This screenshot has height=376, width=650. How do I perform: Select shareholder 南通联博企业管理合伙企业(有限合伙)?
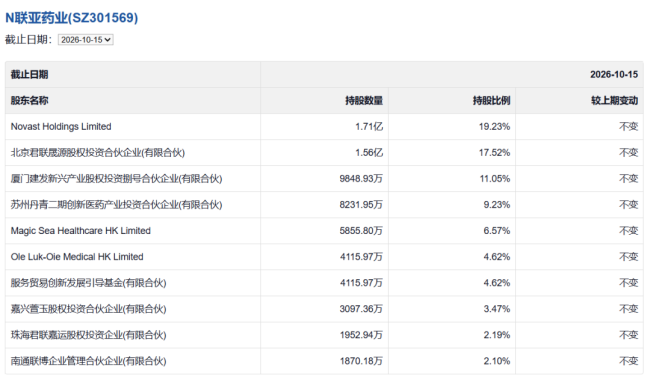click(x=88, y=361)
